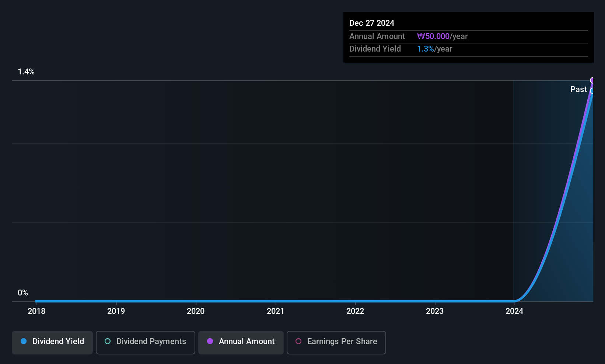The image size is (605, 364).
Task: Click the Dec 27 2024 tooltip header
Action: click(x=371, y=23)
